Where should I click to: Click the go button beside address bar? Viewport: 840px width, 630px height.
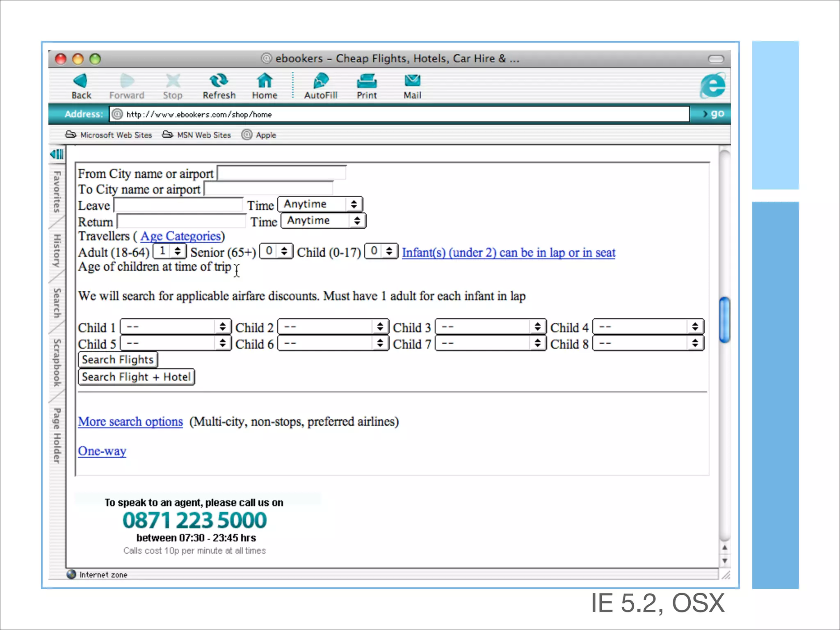pos(713,114)
